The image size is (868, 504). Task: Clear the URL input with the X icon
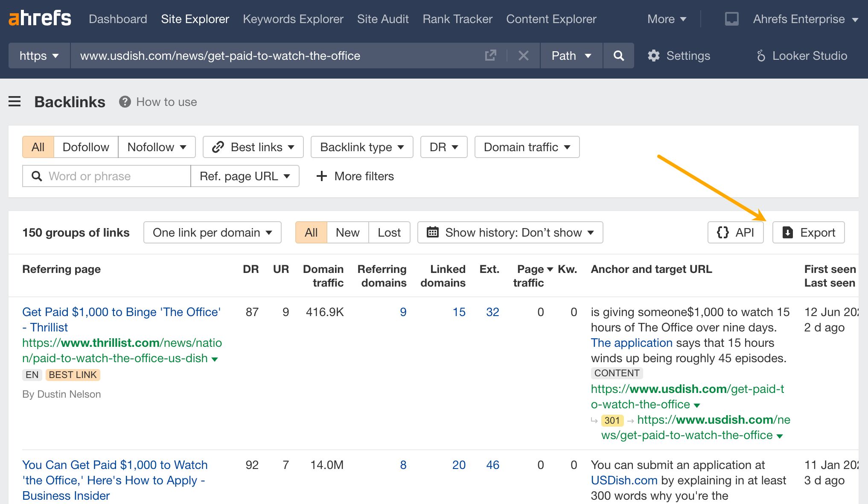tap(524, 56)
